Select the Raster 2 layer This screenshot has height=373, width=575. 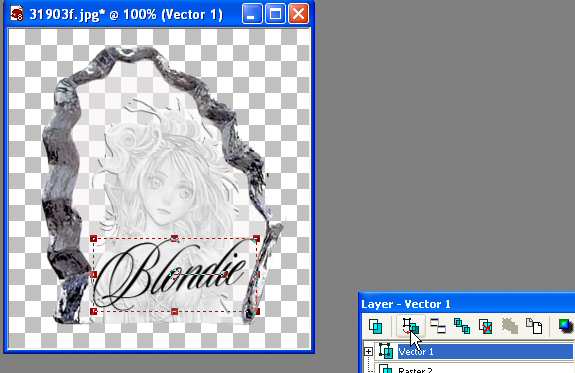[476, 369]
